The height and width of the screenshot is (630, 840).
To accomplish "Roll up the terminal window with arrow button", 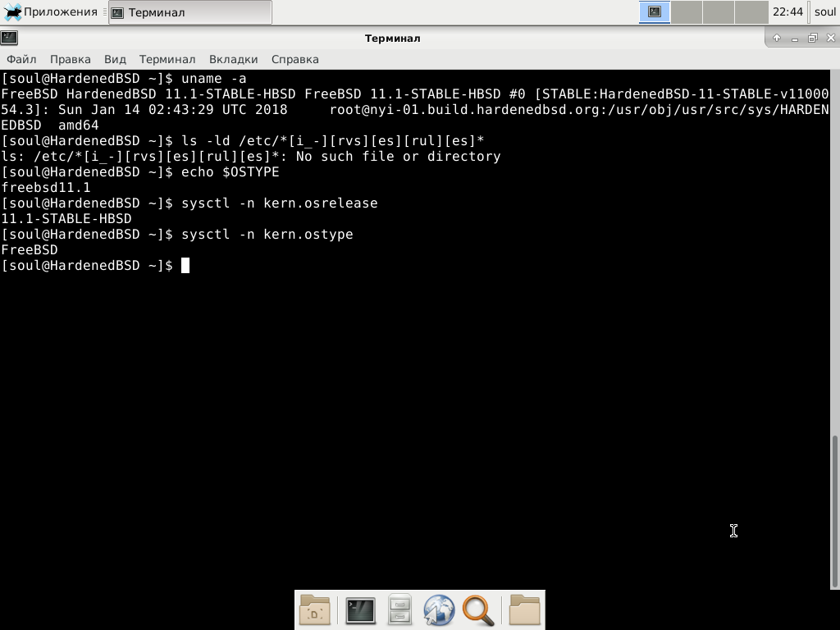I will [x=777, y=38].
